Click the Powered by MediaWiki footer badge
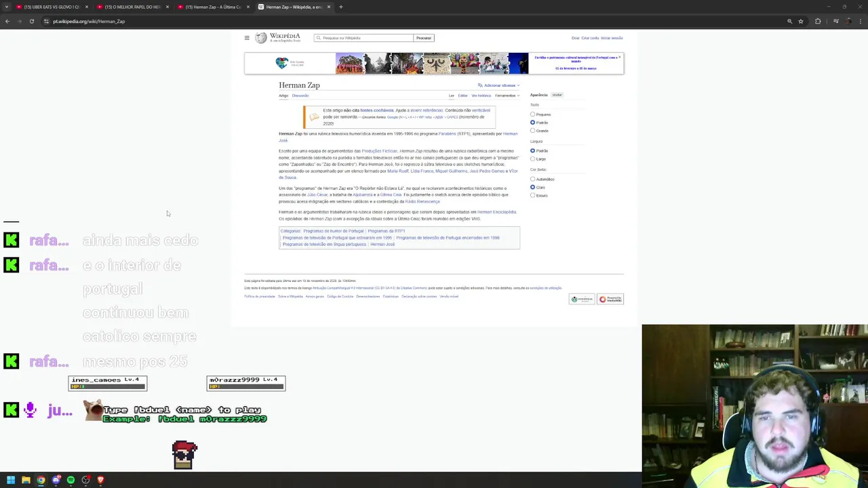 tap(610, 299)
